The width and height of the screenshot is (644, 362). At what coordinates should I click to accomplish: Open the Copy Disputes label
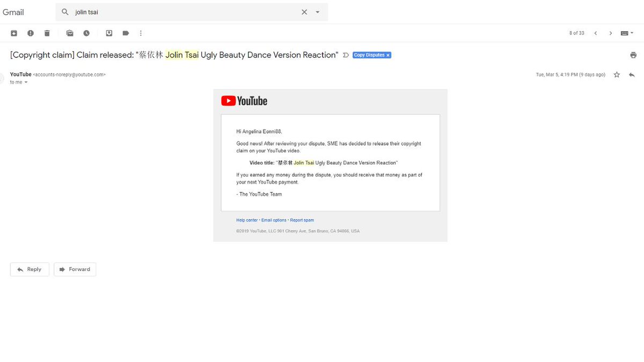click(x=369, y=55)
